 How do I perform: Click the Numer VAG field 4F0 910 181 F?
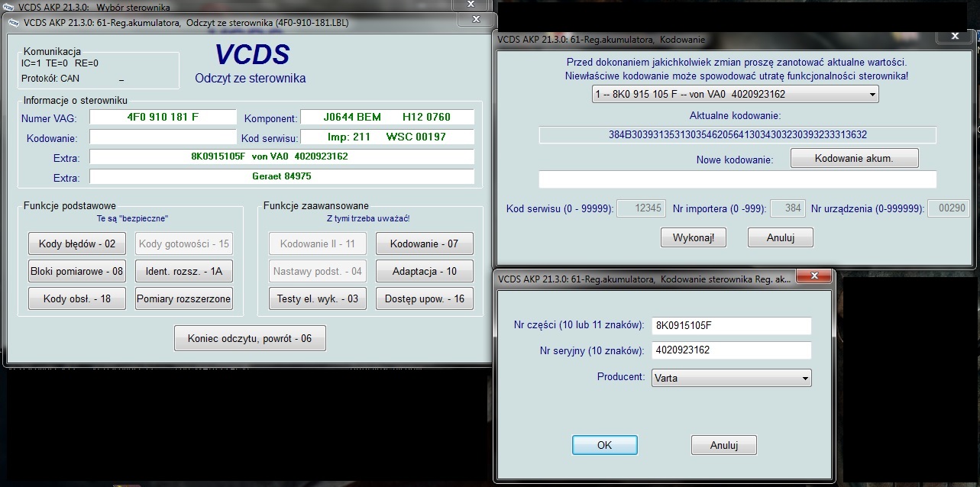tap(163, 117)
